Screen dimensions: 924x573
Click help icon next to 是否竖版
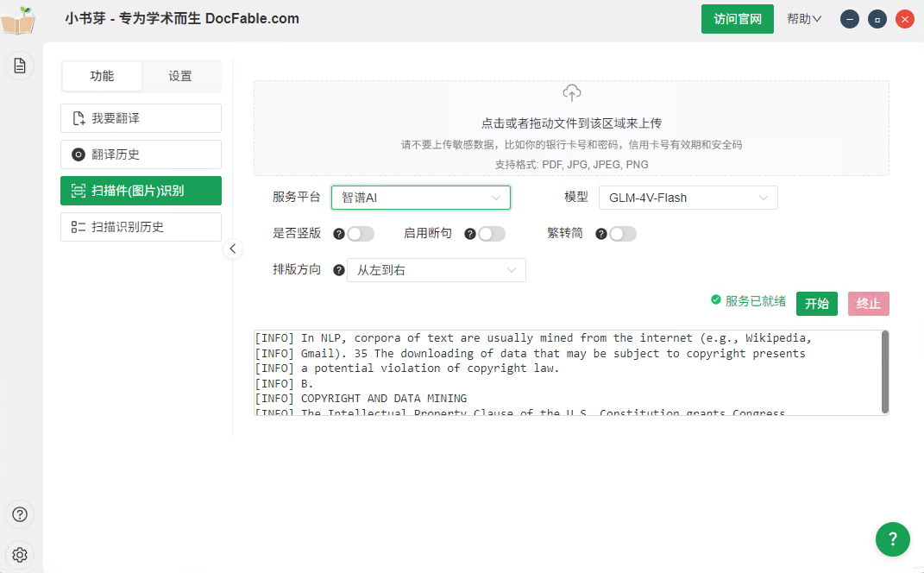339,234
